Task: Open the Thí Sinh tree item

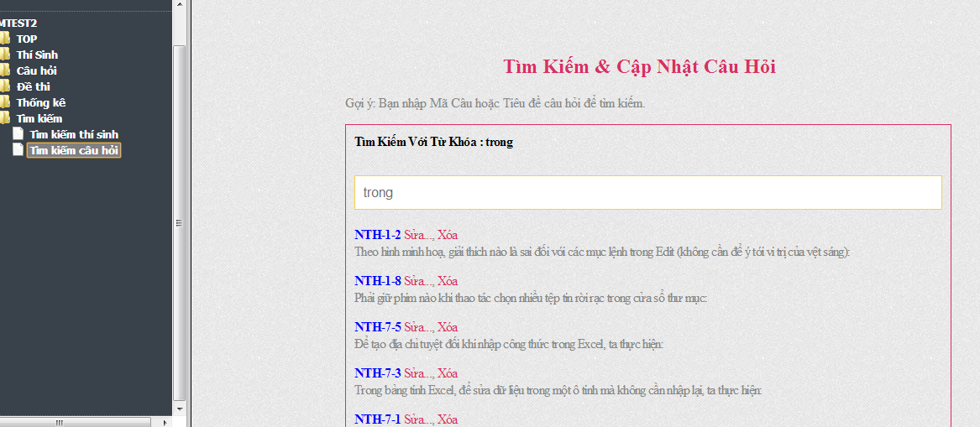Action: tap(37, 55)
